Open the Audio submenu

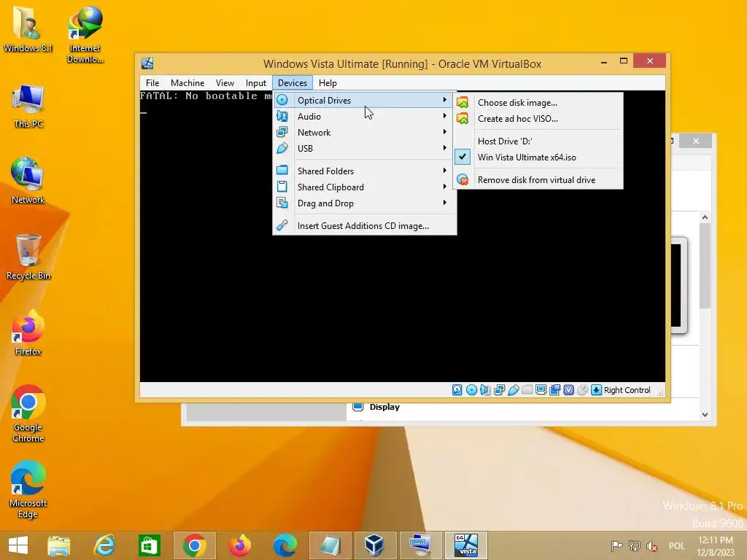(365, 116)
